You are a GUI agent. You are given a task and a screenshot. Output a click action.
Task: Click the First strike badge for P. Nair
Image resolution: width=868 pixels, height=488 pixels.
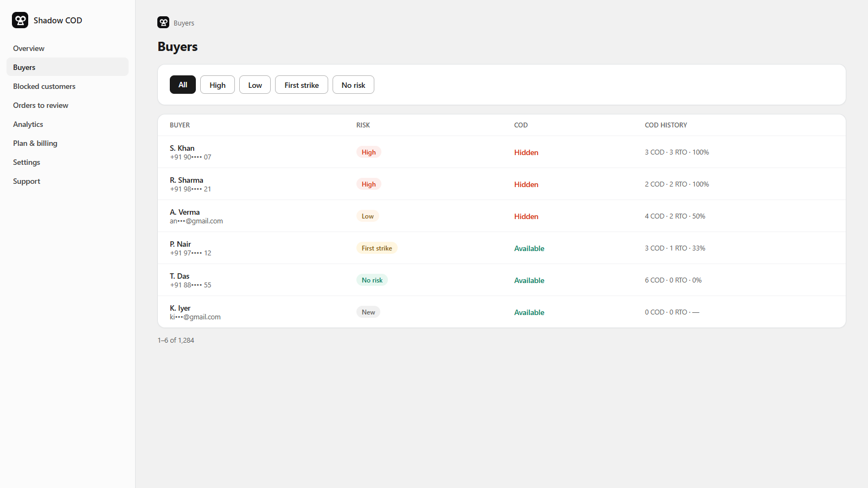[377, 248]
